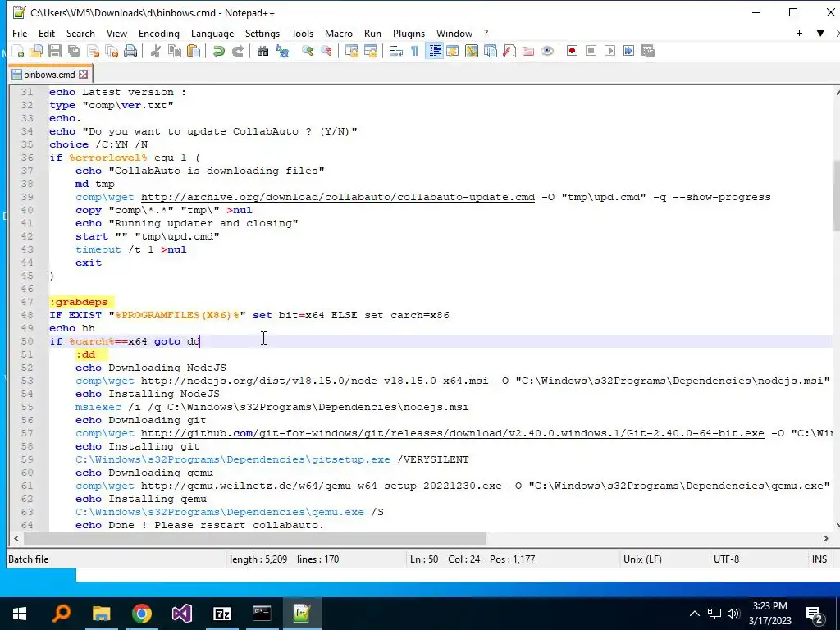This screenshot has height=630, width=840.
Task: Create a new document with the New icon
Action: click(18, 51)
